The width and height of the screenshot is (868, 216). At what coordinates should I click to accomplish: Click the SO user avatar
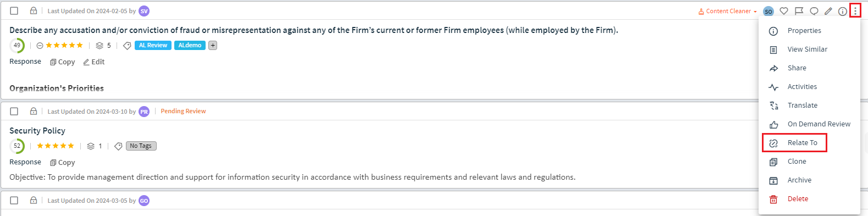pos(769,12)
